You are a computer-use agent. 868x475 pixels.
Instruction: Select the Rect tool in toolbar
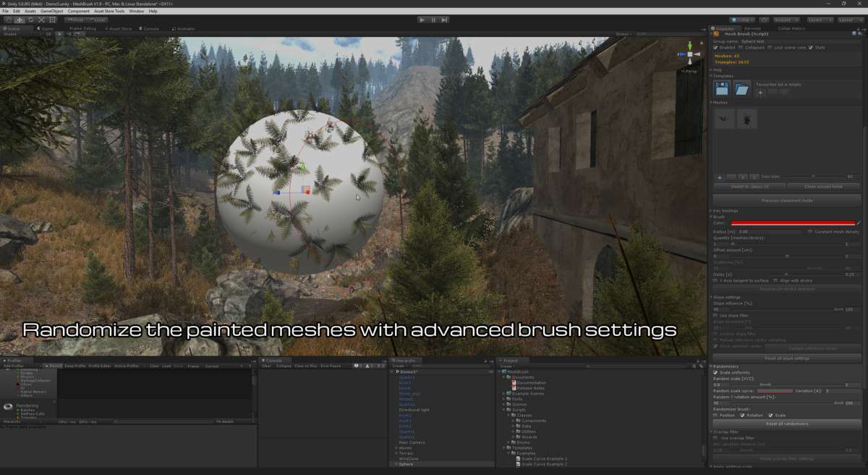52,20
